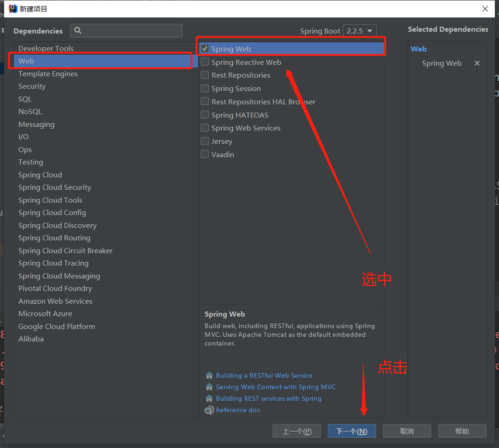Open Spring Cloud Tracing
Screen dimensions: 499x448
[x=106, y=263]
